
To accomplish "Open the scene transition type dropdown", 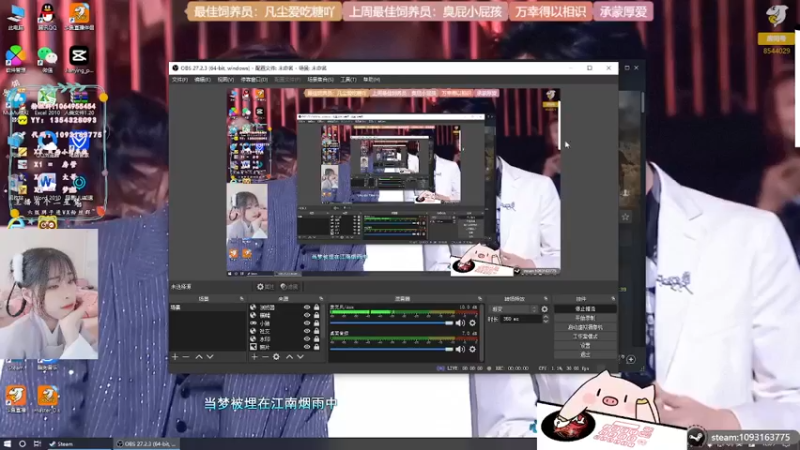I will 513,309.
